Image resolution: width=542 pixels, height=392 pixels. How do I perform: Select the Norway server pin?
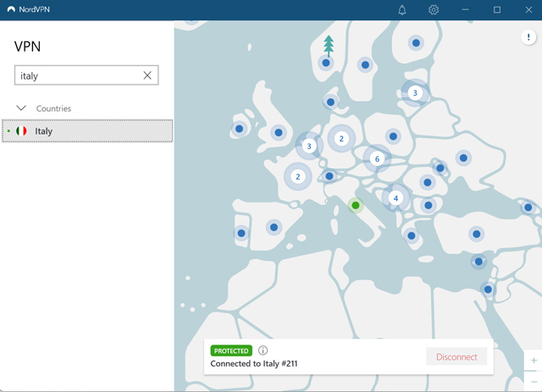pos(326,63)
